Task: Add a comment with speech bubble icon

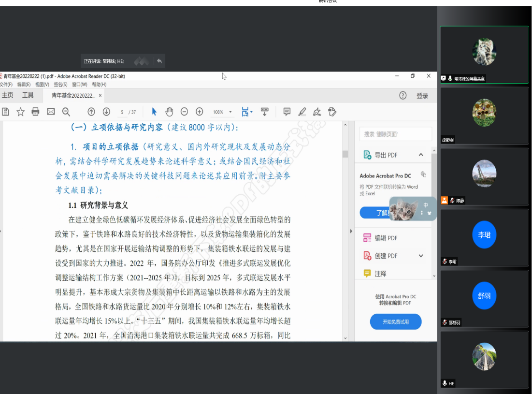Action: [287, 112]
